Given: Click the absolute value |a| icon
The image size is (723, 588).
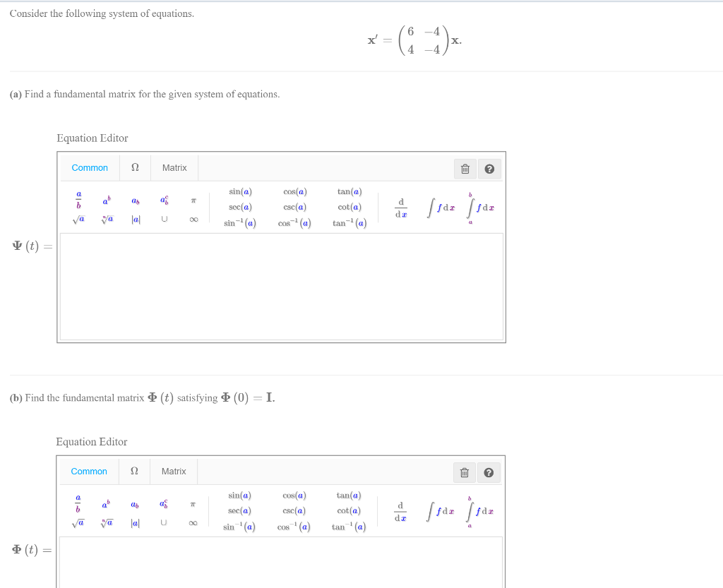Looking at the screenshot, I should 134,219.
